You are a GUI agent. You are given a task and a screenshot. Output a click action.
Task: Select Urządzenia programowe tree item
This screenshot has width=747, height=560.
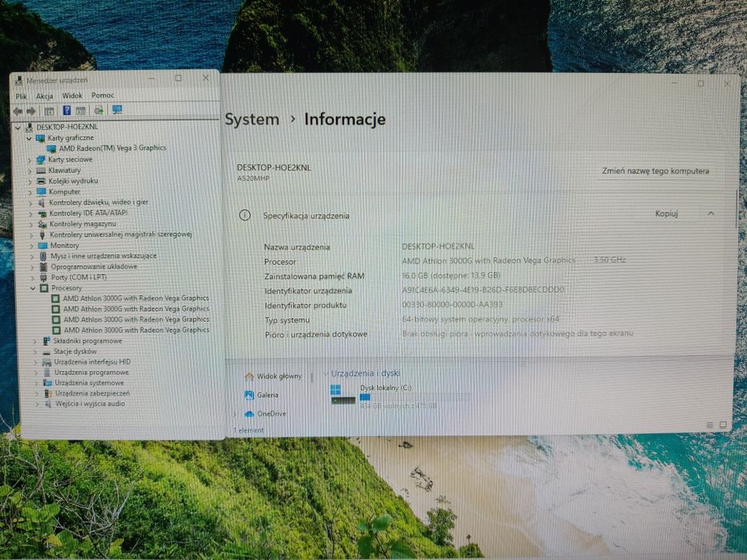point(91,372)
